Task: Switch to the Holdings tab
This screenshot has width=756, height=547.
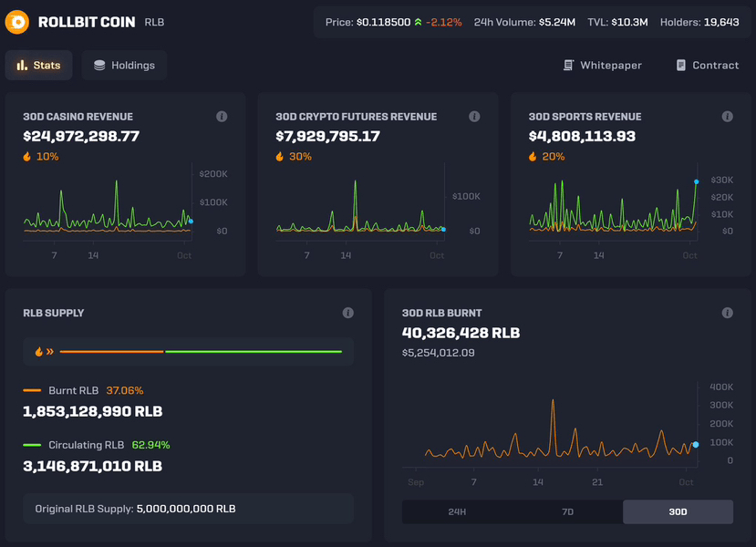Action: pos(124,66)
